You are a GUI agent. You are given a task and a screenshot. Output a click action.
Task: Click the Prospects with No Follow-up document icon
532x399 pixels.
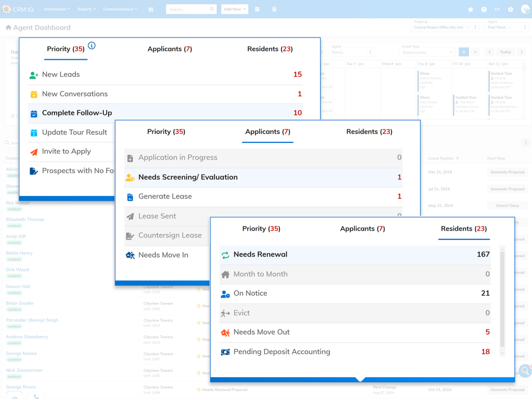(34, 171)
